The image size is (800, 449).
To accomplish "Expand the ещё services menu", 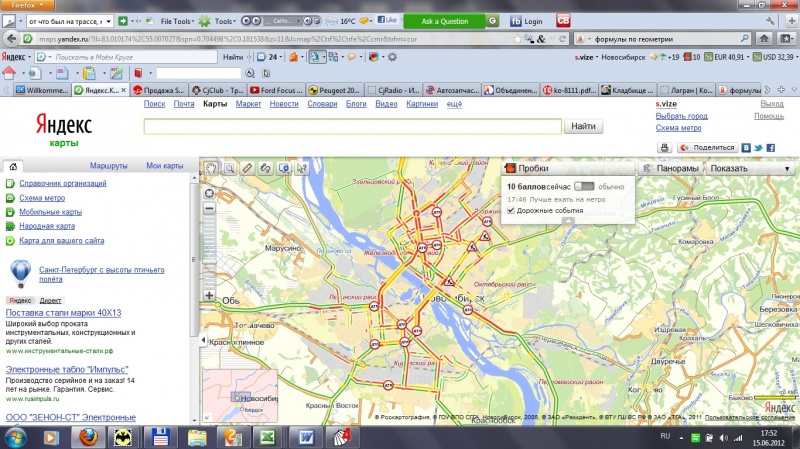I will (453, 104).
